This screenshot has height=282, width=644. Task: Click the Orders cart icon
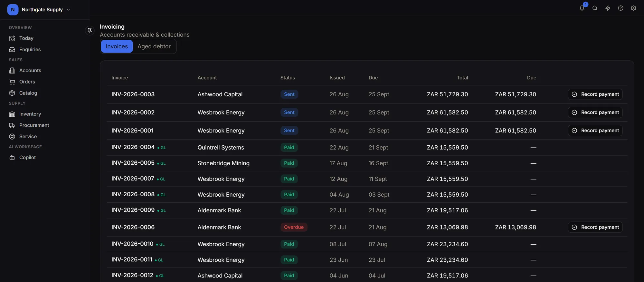click(x=12, y=82)
